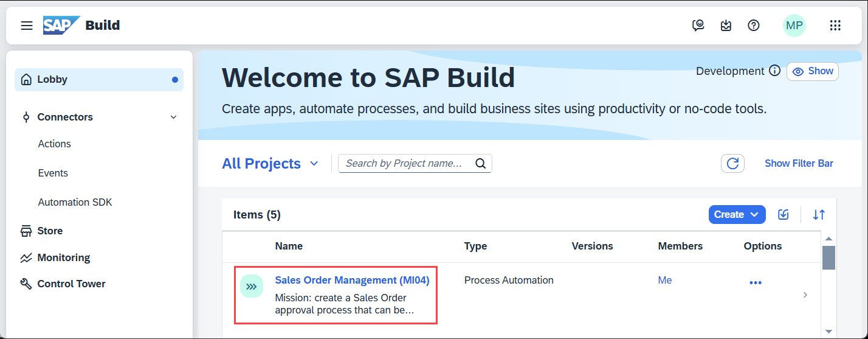The image size is (868, 339).
Task: Open the feedback chat icon
Action: tap(698, 26)
